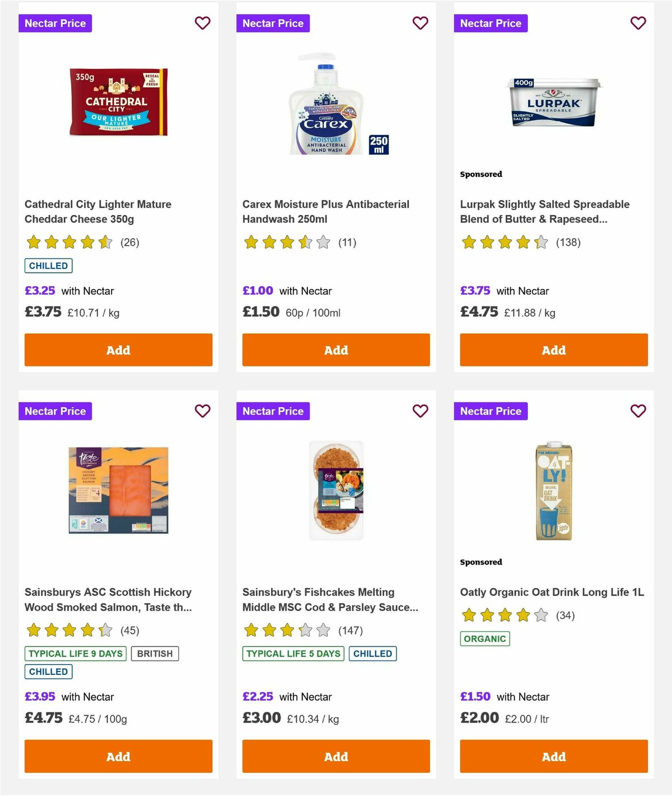
Task: Click the Carex handwash product image
Action: tap(335, 103)
